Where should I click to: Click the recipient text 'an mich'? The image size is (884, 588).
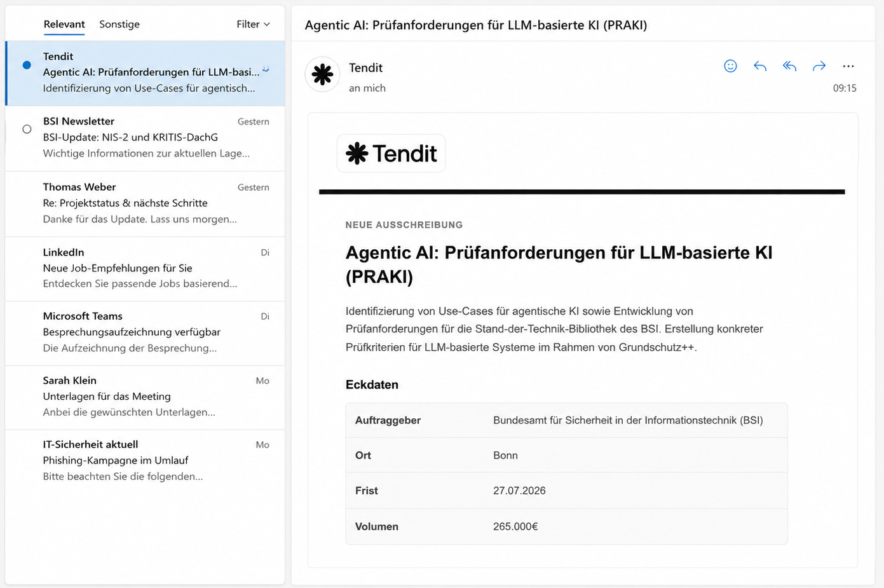[x=367, y=88]
